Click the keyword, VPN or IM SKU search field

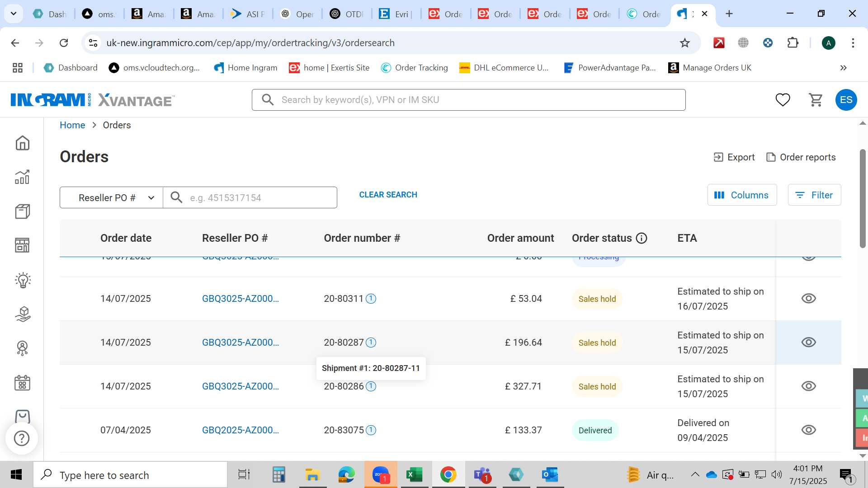[x=468, y=100]
